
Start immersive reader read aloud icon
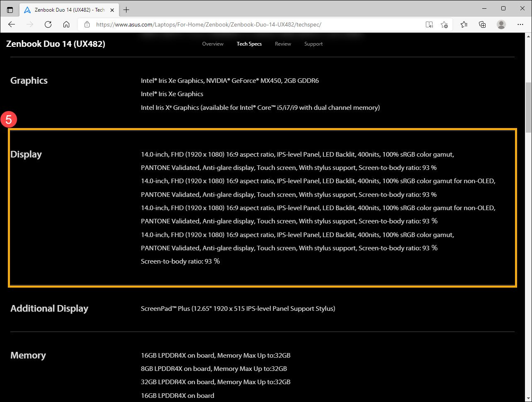coord(430,24)
